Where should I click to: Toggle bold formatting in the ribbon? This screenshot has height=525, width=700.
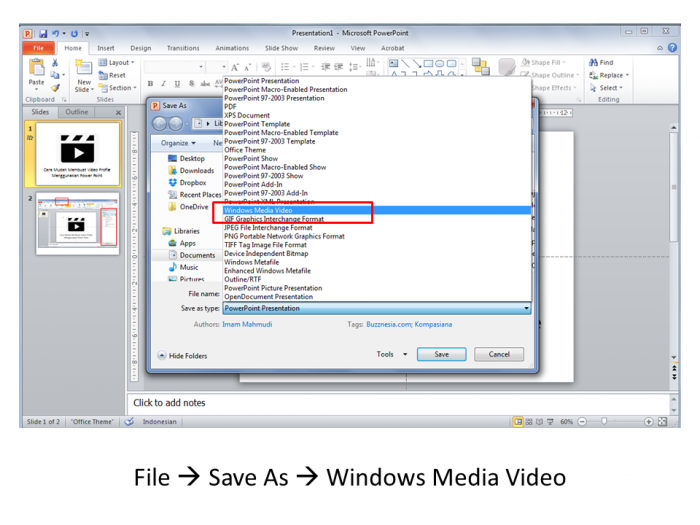(x=150, y=84)
